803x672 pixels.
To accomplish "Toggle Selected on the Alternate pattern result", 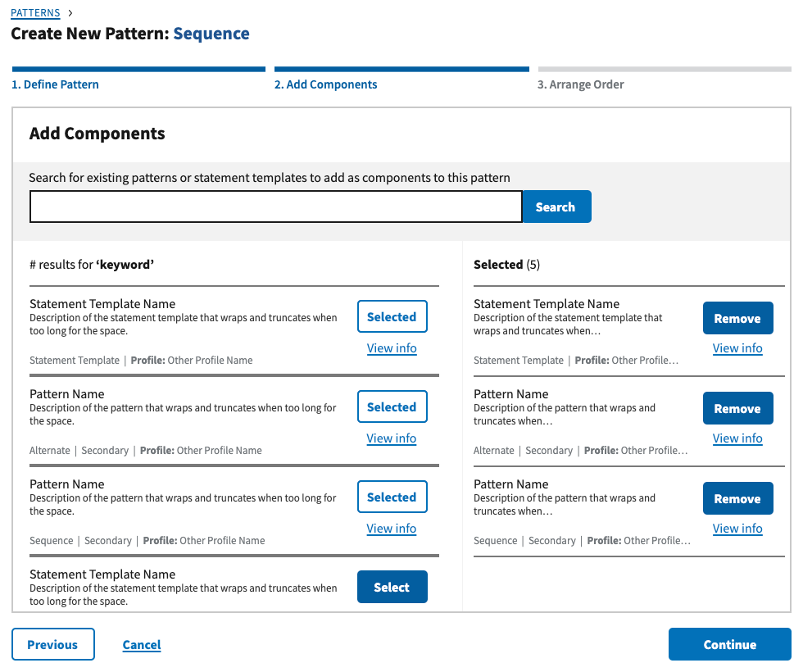I will (x=392, y=407).
